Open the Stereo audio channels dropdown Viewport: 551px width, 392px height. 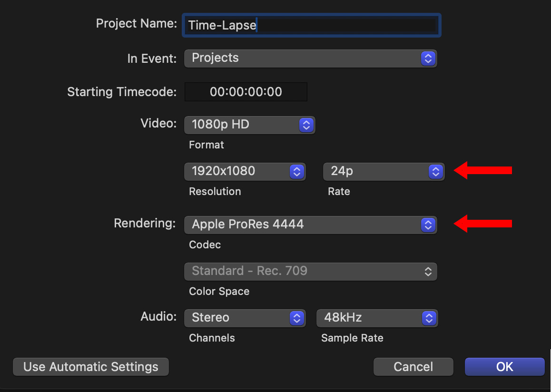[244, 318]
